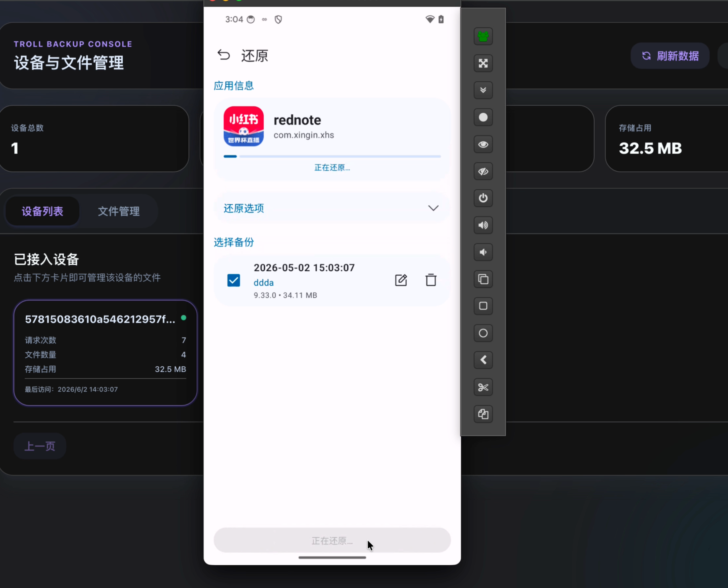Tap the back arrow beside 还原

(224, 55)
